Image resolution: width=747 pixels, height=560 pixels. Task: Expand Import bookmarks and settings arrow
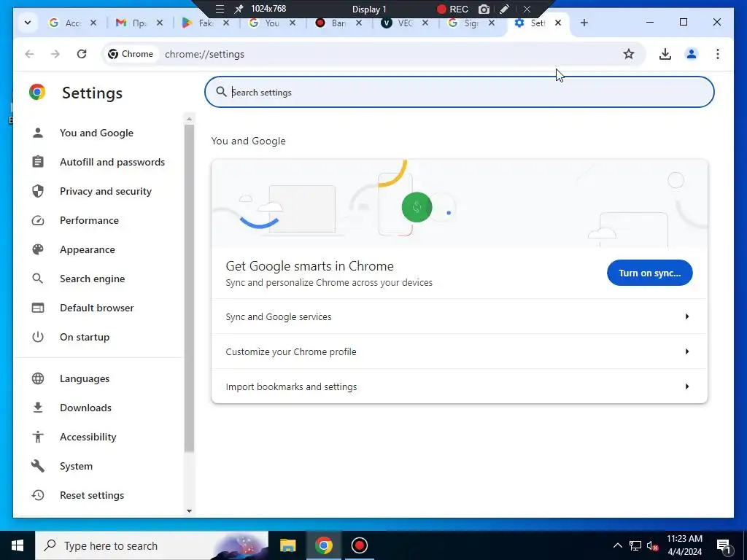pyautogui.click(x=687, y=386)
